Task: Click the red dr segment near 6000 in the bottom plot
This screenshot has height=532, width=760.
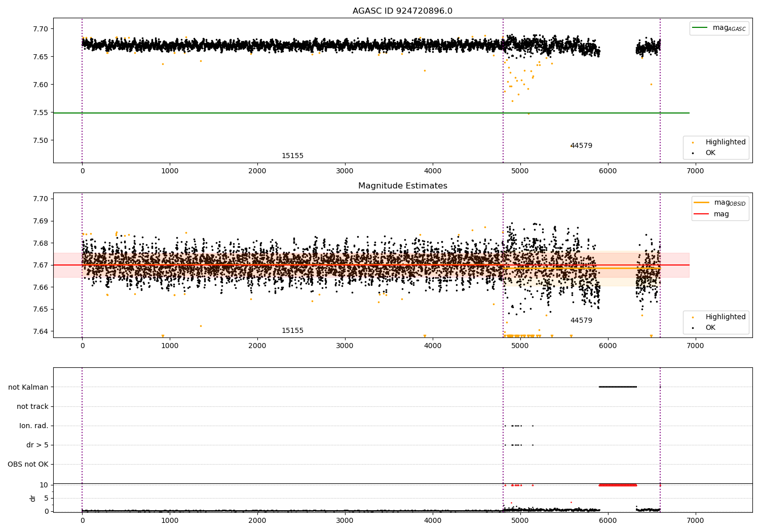Action: point(618,485)
